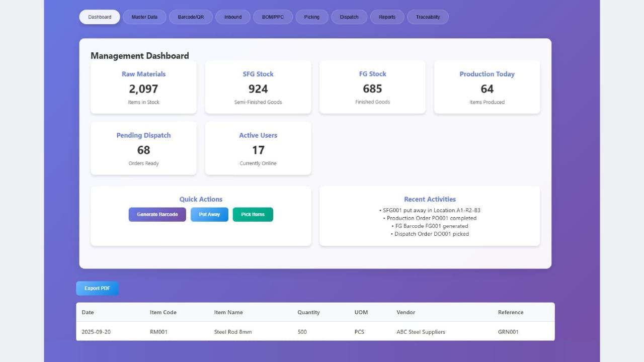Screen dimensions: 644x362
Task: Select the SFG Stock stat card
Action: (x=258, y=87)
